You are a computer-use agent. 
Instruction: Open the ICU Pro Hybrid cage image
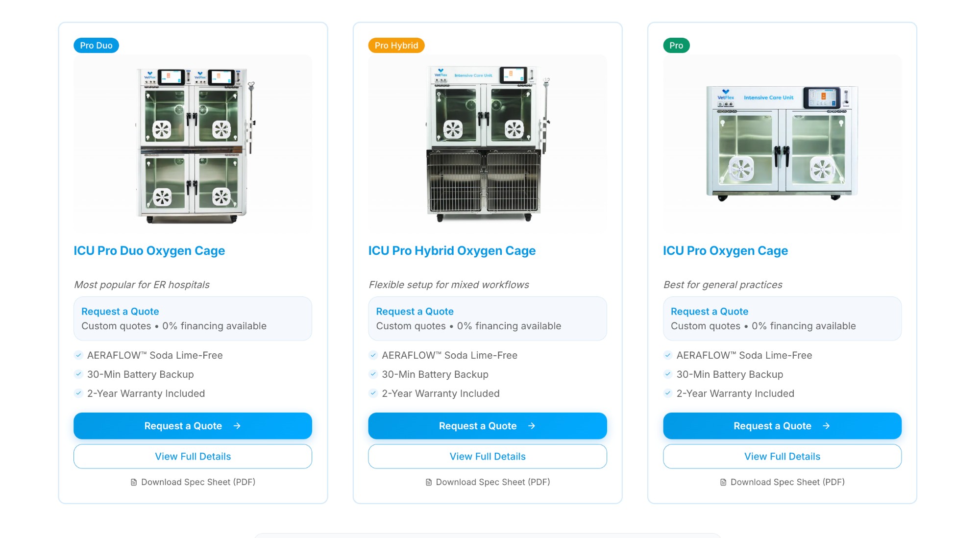pos(488,143)
